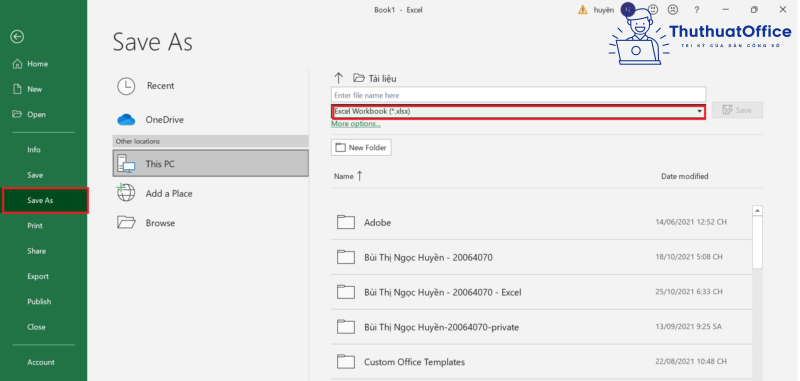This screenshot has width=800, height=381.
Task: Click the Adobe folder icon
Action: pyautogui.click(x=345, y=222)
